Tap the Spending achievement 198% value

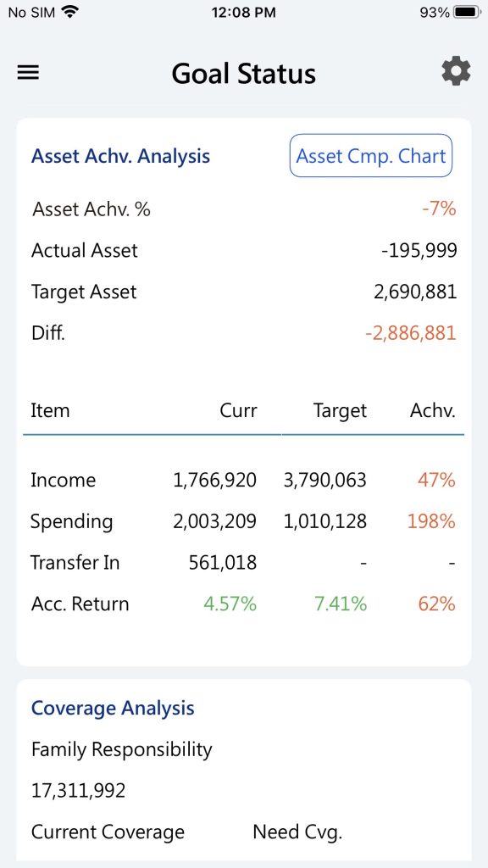[431, 521]
